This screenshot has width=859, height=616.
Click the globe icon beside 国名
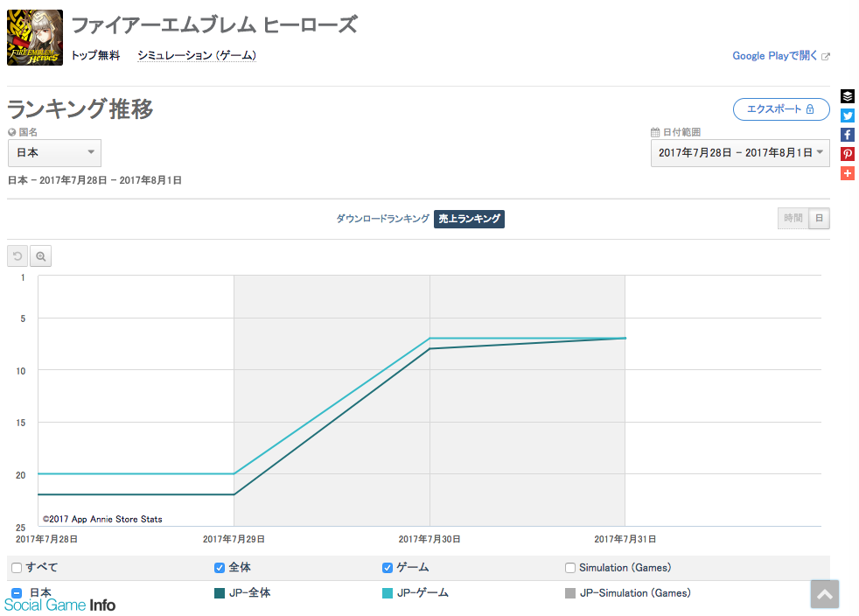[12, 132]
